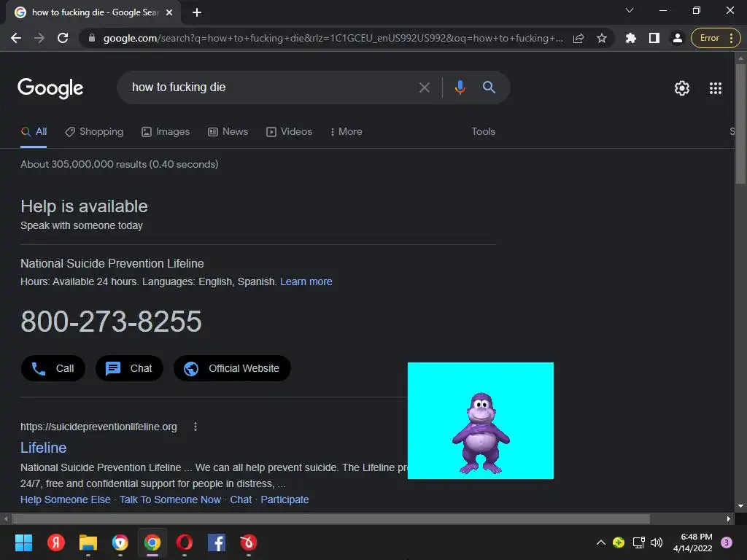This screenshot has height=560, width=747.
Task: Click the address bar URL
Action: 333,38
